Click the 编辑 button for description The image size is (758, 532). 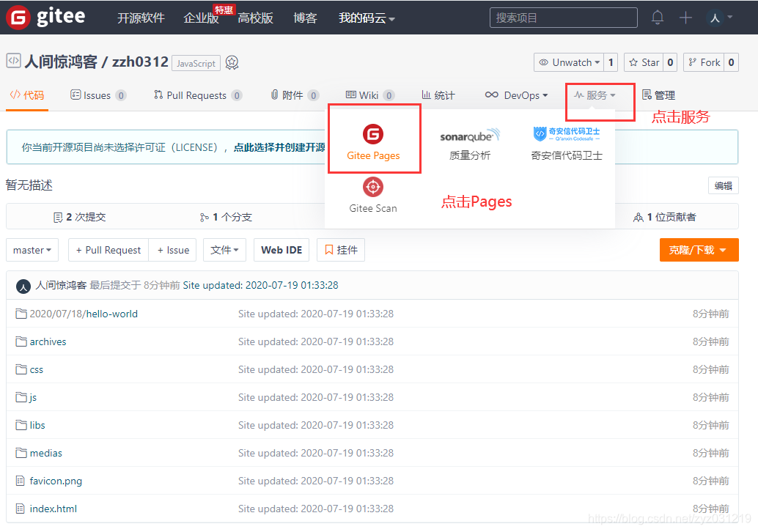724,185
